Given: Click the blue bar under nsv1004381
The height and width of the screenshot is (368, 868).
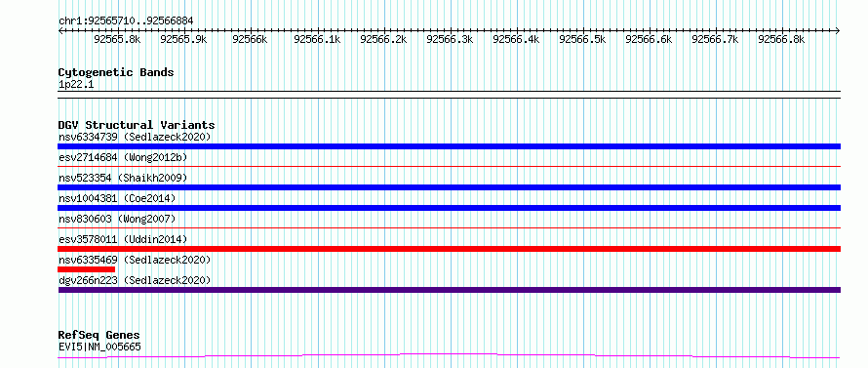Looking at the screenshot, I should click(449, 208).
